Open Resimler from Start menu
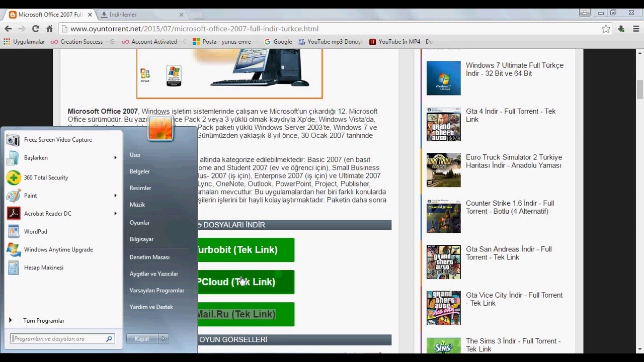 (x=140, y=188)
